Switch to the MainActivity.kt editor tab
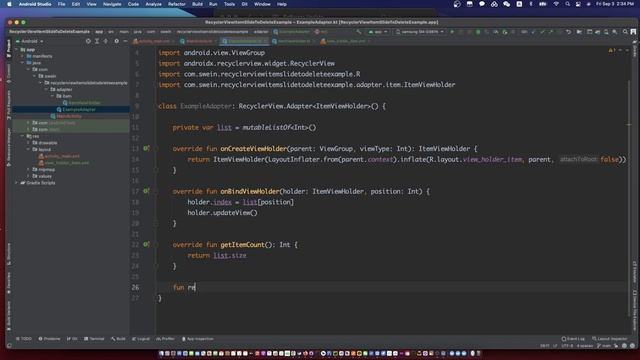Screen dimensions: 640x360 [198, 41]
